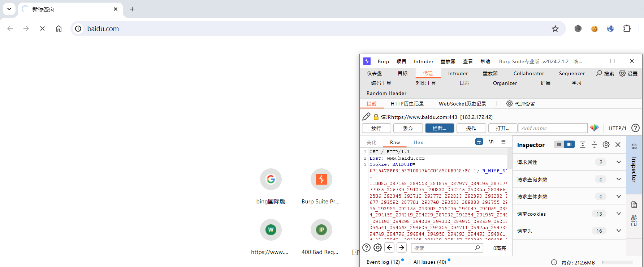Viewport: 644px width, 267px height.
Task: Click the dark sphere extension icon in Chrome
Action: coord(578,29)
